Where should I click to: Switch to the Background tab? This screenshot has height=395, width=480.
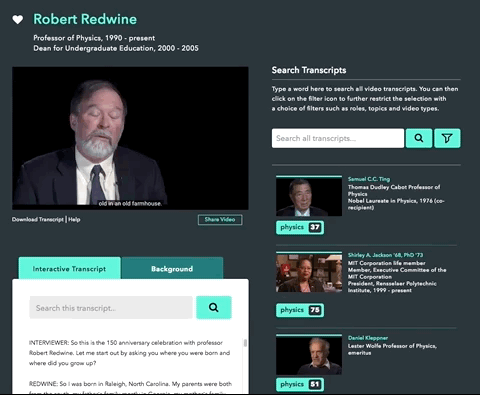pyautogui.click(x=172, y=269)
